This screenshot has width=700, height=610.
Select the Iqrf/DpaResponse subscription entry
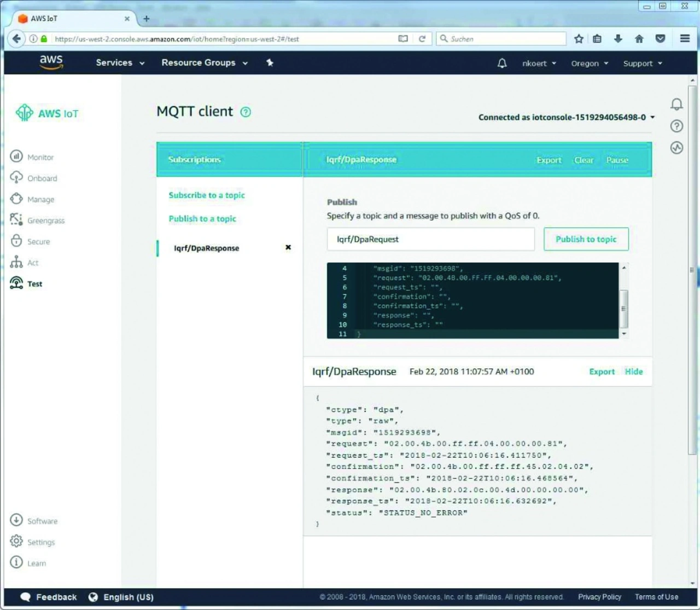pos(207,248)
